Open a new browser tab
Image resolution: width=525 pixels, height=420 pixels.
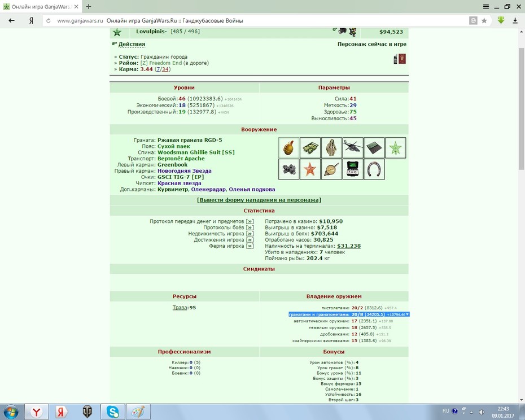[x=89, y=6]
